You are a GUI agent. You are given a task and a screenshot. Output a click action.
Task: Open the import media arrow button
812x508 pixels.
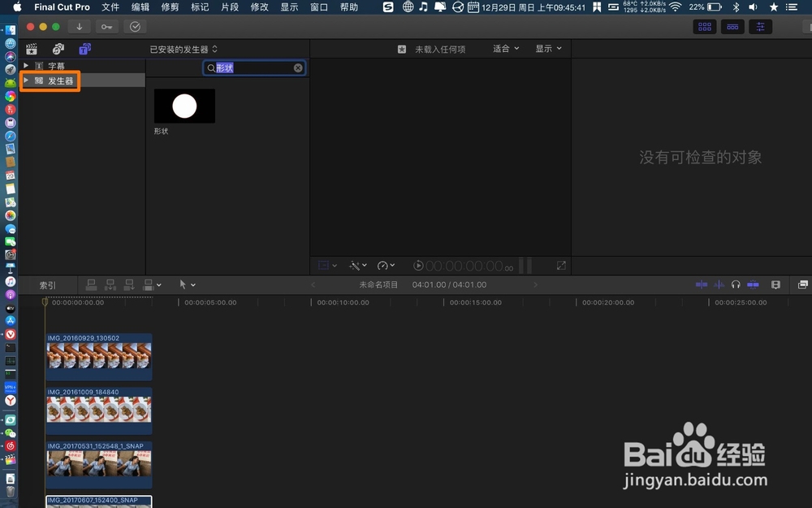tap(80, 27)
